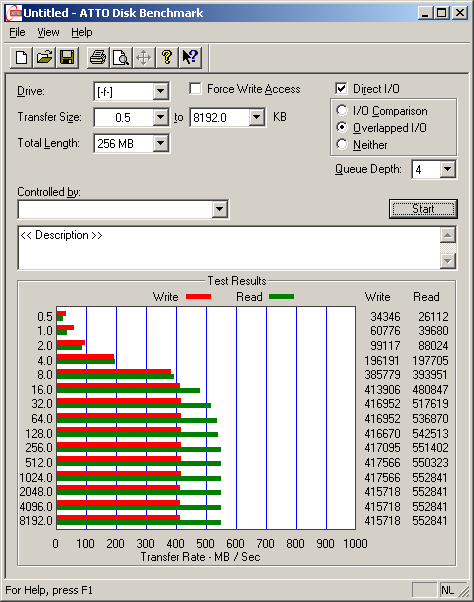Viewport: 474px width, 602px height.
Task: Open the Queue Depth dropdown
Action: coord(448,169)
